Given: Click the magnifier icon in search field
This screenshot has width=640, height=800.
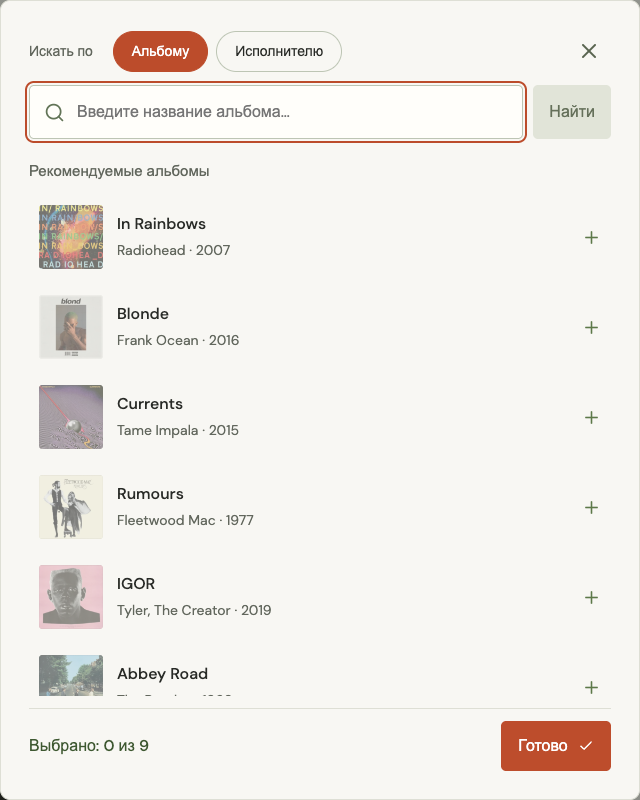Looking at the screenshot, I should click(x=54, y=112).
